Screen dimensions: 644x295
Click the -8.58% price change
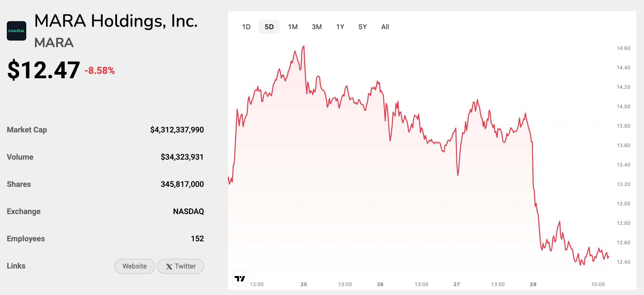(99, 70)
